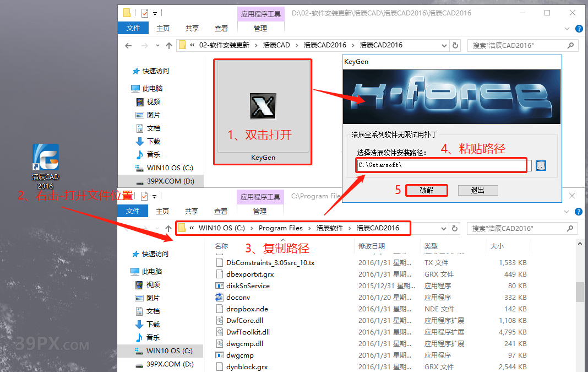Open 主页 tab in bottom Explorer window
This screenshot has height=372, width=588.
(162, 211)
